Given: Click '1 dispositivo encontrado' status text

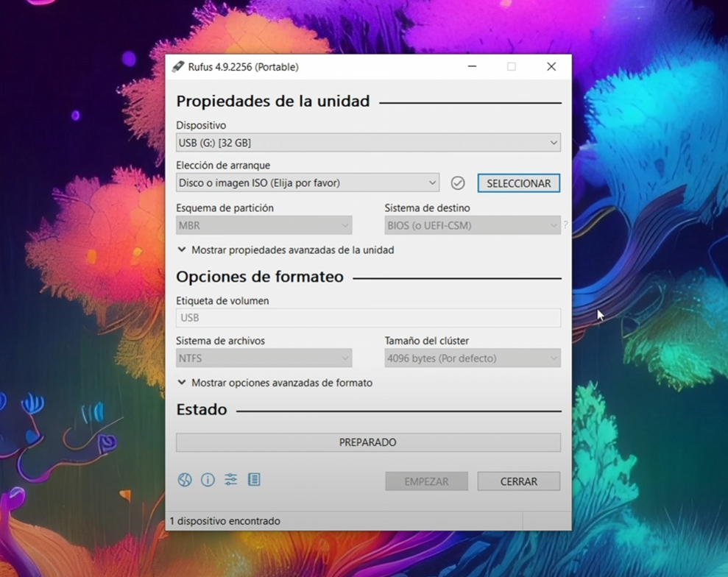Looking at the screenshot, I should pos(225,521).
